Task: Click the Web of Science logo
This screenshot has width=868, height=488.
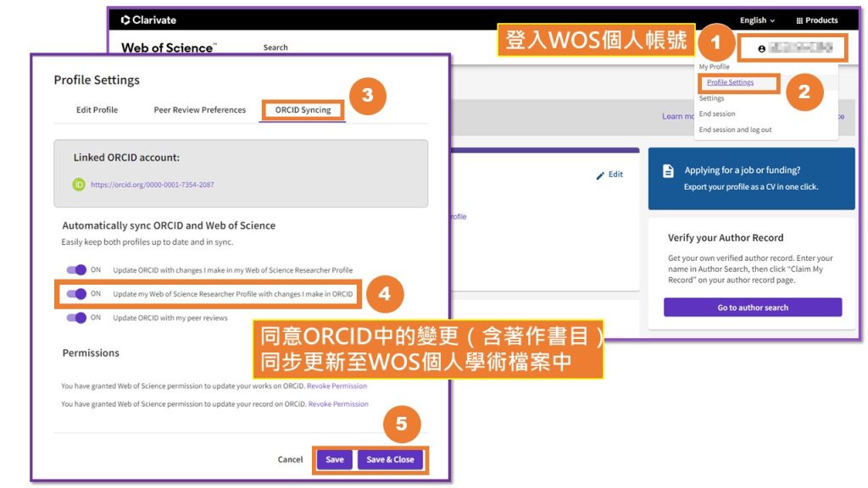Action: (x=169, y=47)
